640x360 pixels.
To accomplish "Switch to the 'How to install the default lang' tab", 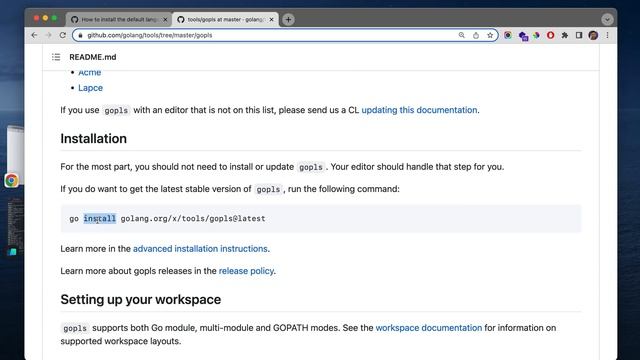I will click(x=119, y=19).
